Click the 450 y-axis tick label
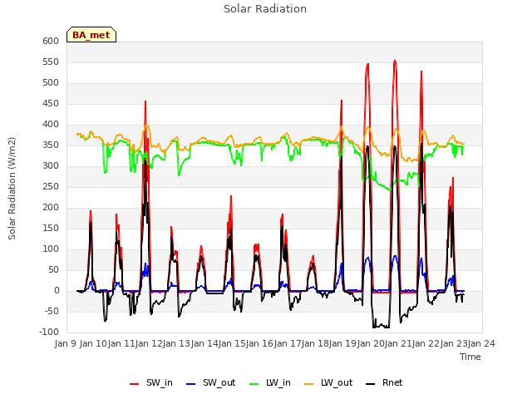Viewport: 532px width, 399px height. coord(51,103)
